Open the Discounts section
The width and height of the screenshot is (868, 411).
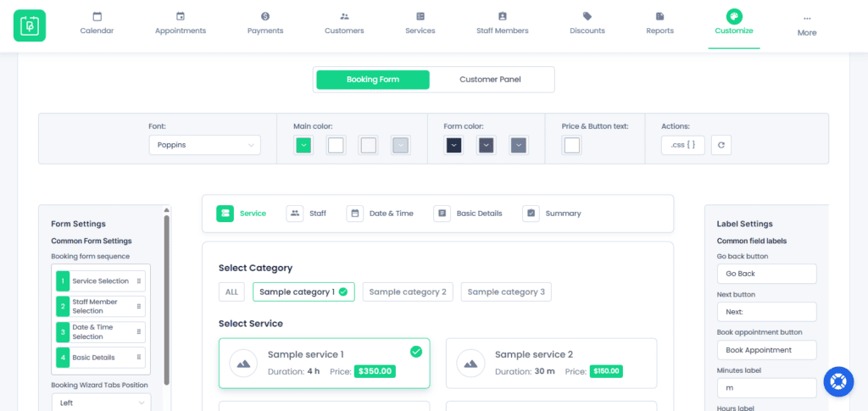coord(587,24)
